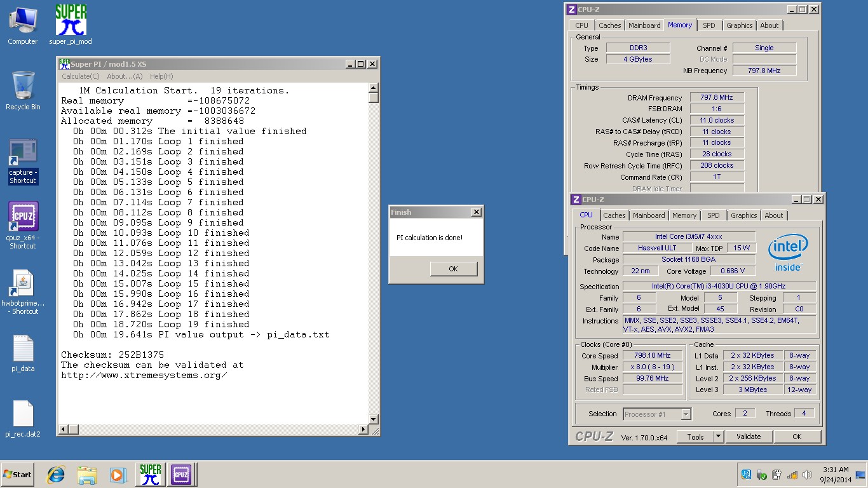The width and height of the screenshot is (868, 488).
Task: Click Super PI vertical scrollbar up arrow
Action: 374,88
